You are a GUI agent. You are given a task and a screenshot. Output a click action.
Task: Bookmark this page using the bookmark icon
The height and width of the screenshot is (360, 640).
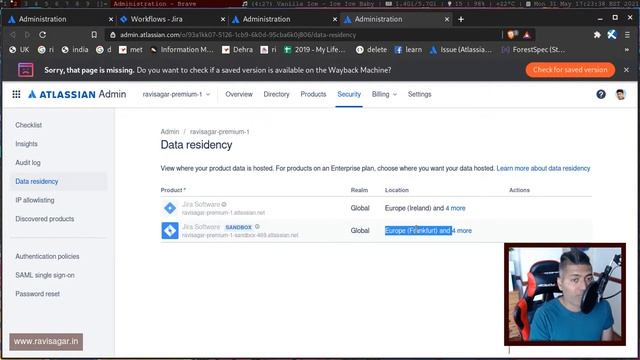pyautogui.click(x=94, y=35)
